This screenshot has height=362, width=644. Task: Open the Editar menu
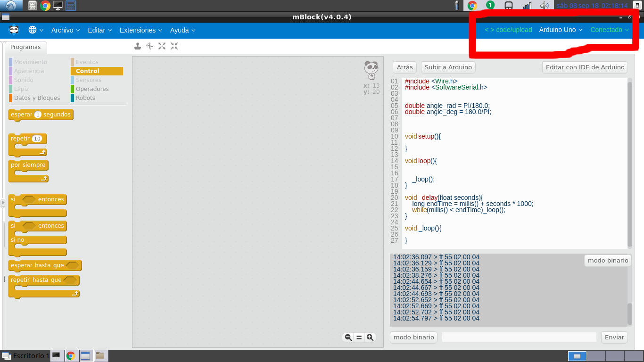tap(99, 30)
